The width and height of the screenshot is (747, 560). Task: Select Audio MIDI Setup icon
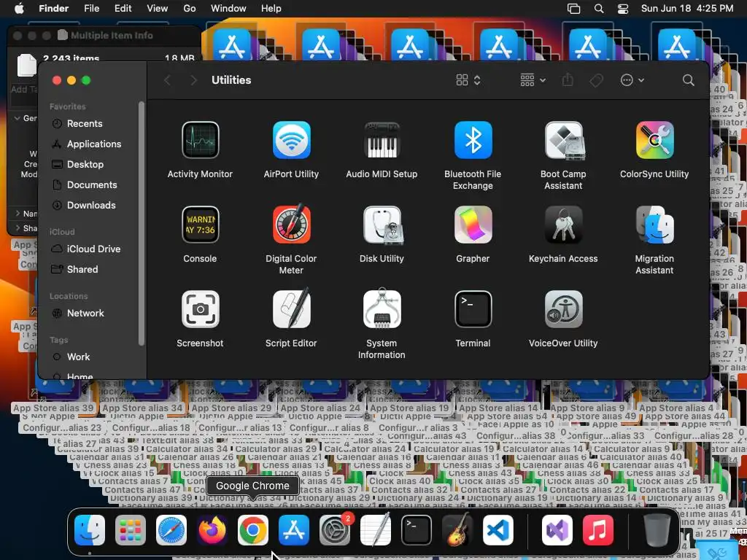(x=382, y=140)
